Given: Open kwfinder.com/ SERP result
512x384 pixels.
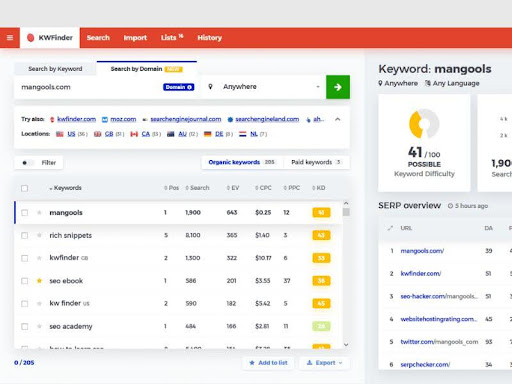Looking at the screenshot, I should click(x=421, y=273).
